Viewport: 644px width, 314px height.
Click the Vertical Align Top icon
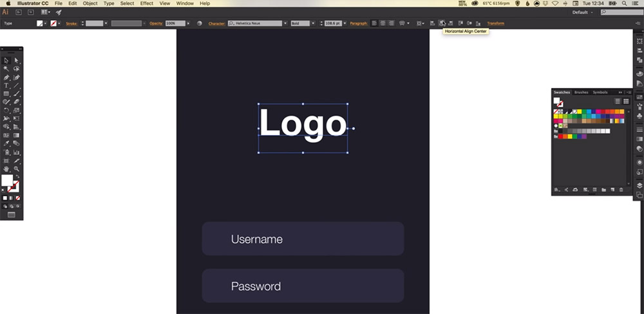click(x=460, y=23)
